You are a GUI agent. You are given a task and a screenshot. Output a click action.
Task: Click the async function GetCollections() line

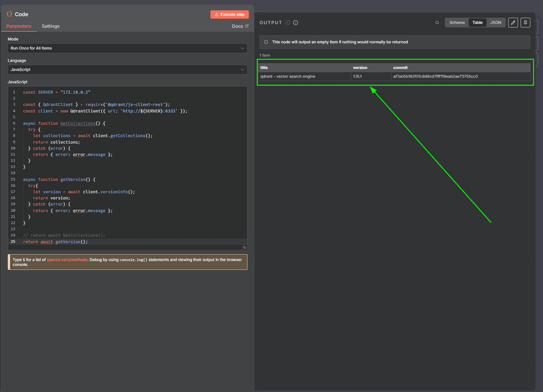click(x=64, y=123)
